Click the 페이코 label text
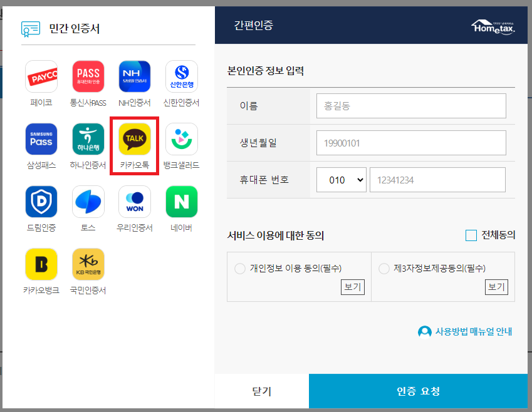The width and height of the screenshot is (532, 412). pyautogui.click(x=41, y=103)
